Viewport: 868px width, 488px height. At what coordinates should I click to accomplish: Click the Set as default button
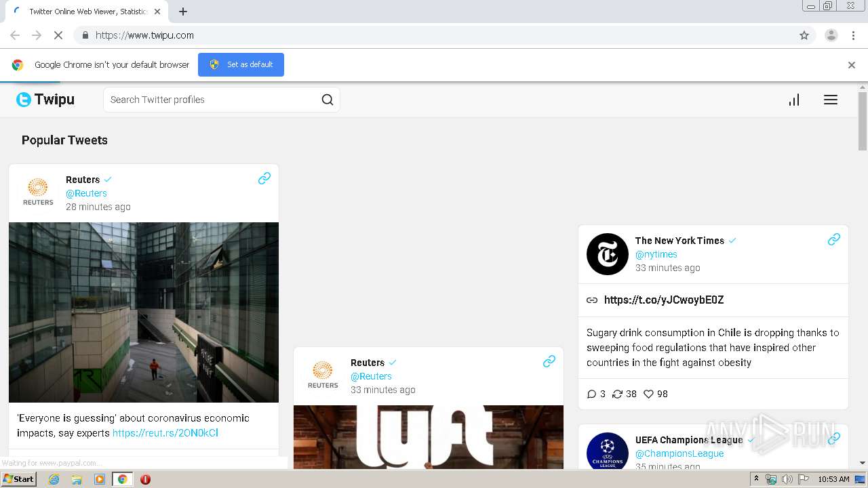coord(241,64)
